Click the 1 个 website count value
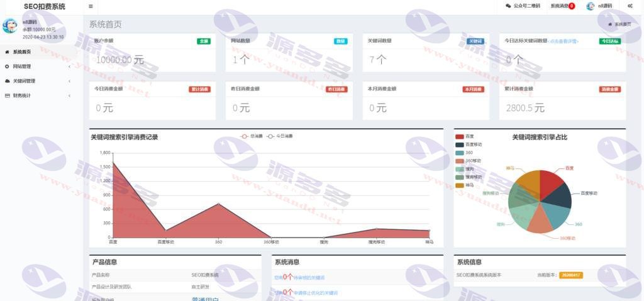Screen dimensions: 644x301 241,60
